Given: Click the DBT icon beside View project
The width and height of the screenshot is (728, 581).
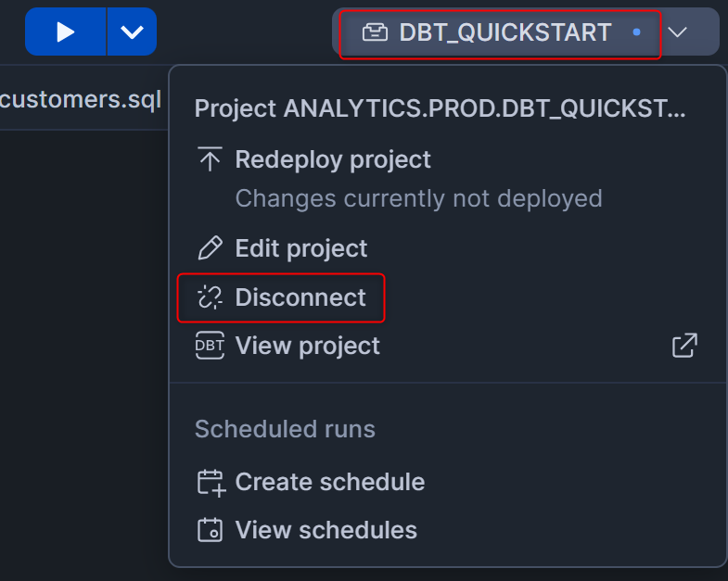Looking at the screenshot, I should [211, 346].
